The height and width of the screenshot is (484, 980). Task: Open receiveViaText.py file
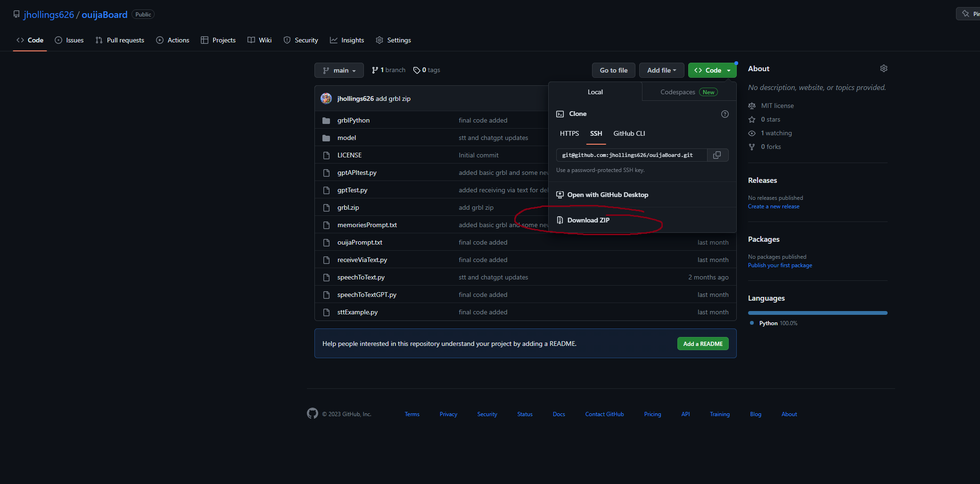pyautogui.click(x=362, y=260)
